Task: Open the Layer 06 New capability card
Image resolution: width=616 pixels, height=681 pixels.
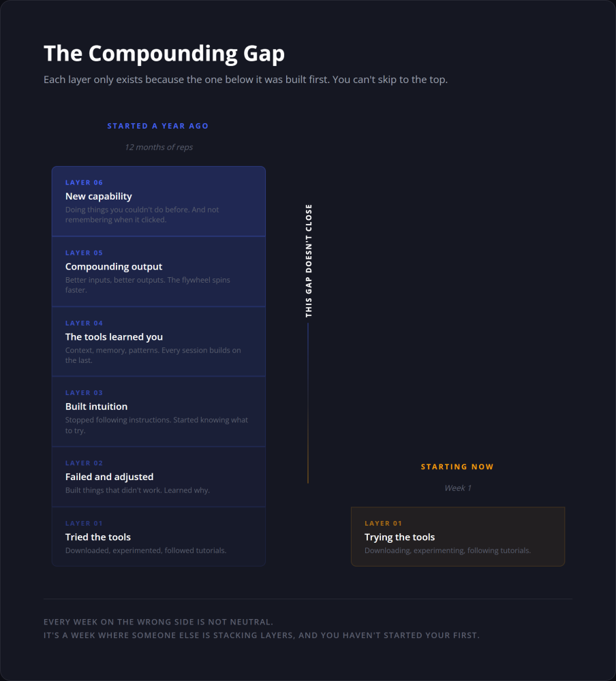Action: 159,202
